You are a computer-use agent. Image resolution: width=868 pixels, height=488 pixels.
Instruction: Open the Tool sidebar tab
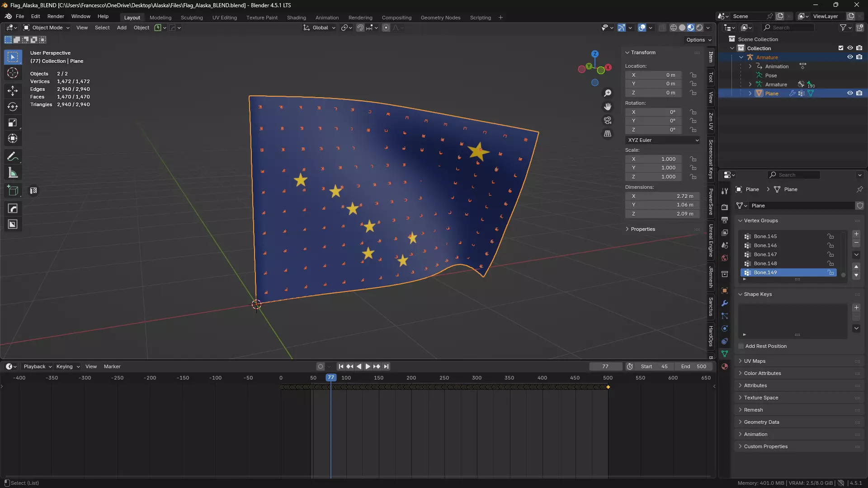pos(711,77)
